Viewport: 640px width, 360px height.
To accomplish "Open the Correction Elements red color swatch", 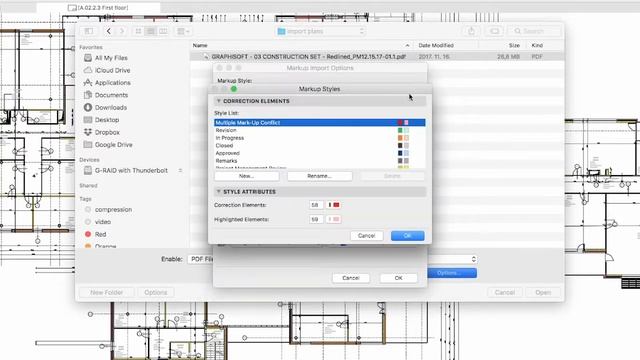I will coord(333,205).
